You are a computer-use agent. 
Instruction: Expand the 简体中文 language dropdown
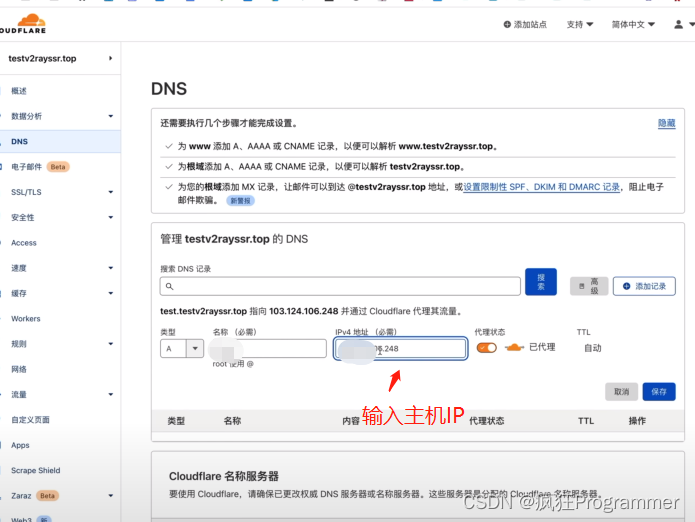pyautogui.click(x=633, y=24)
